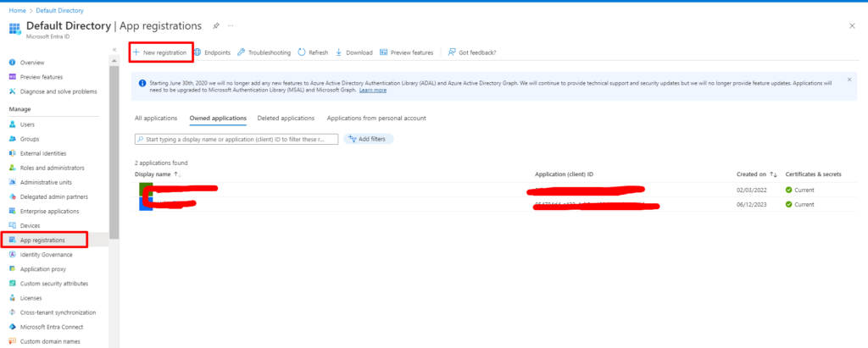
Task: Select the Owned applications tab
Action: click(218, 118)
